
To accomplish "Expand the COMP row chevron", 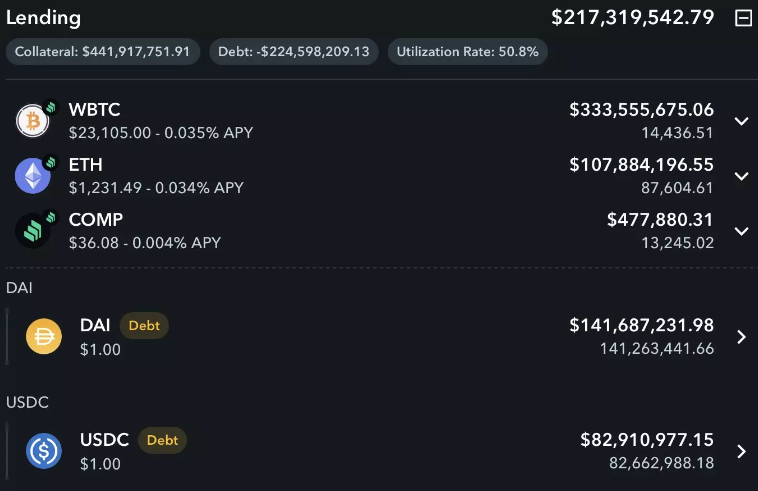I will click(x=741, y=231).
